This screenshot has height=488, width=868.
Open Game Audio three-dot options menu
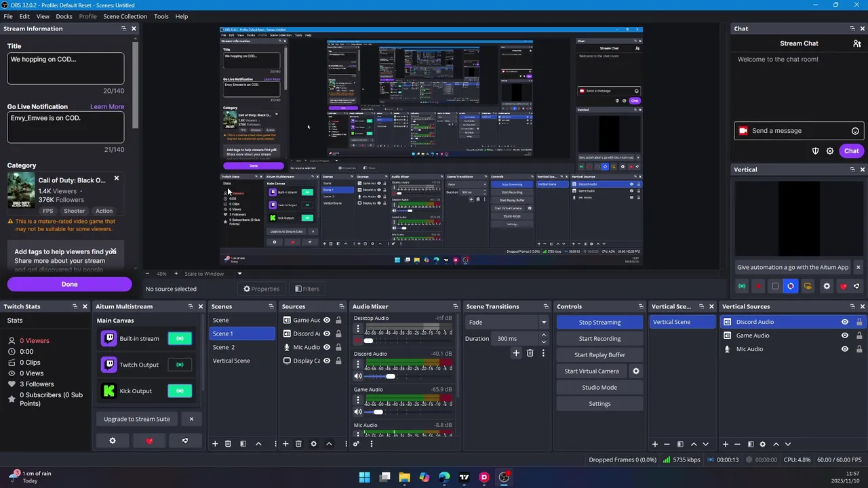coord(358,400)
